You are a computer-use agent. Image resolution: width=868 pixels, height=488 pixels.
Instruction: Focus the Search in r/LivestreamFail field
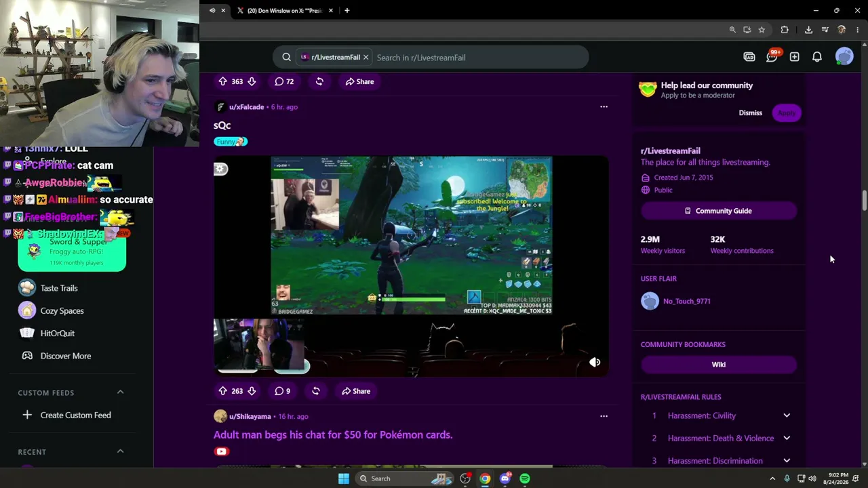pyautogui.click(x=479, y=58)
